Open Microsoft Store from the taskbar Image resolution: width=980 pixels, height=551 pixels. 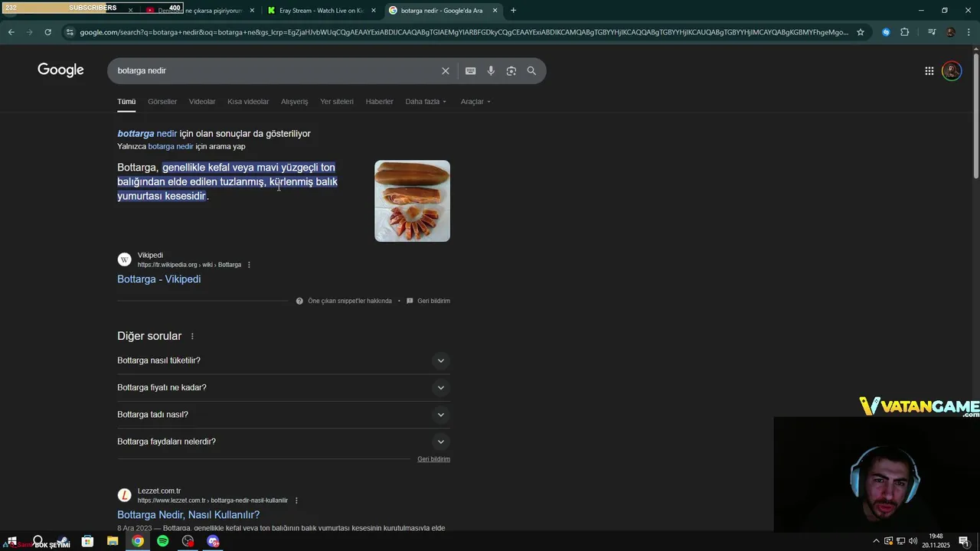87,541
